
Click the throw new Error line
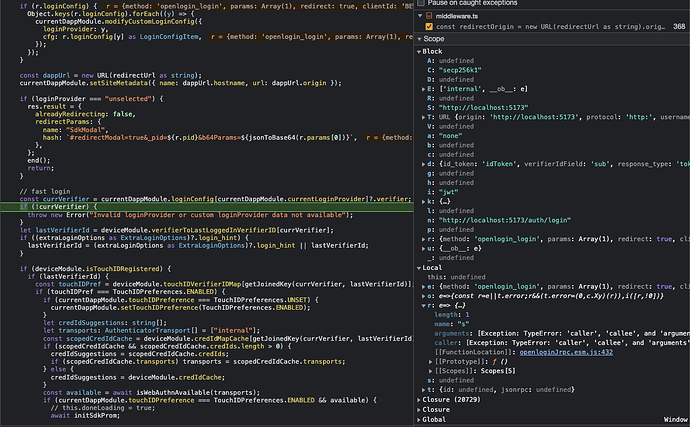(190, 215)
